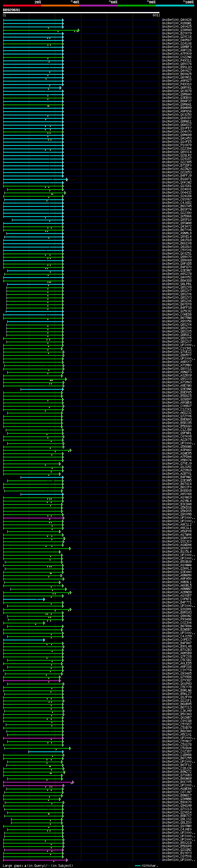Select the query ID BB929691

(12, 10)
